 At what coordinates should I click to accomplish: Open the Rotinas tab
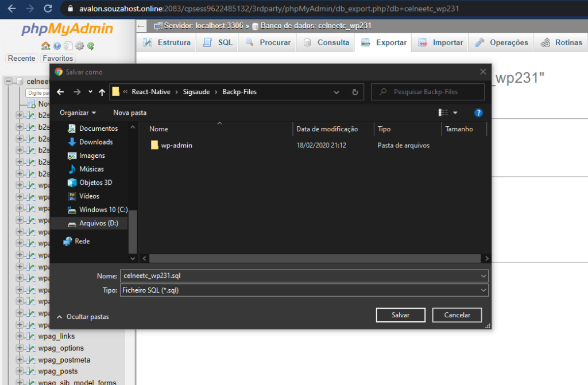562,42
